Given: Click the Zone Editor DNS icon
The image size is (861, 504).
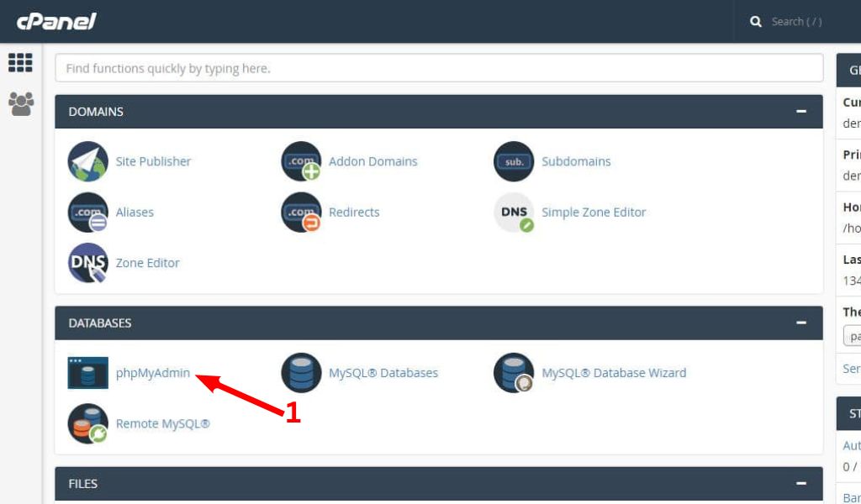Looking at the screenshot, I should point(87,263).
